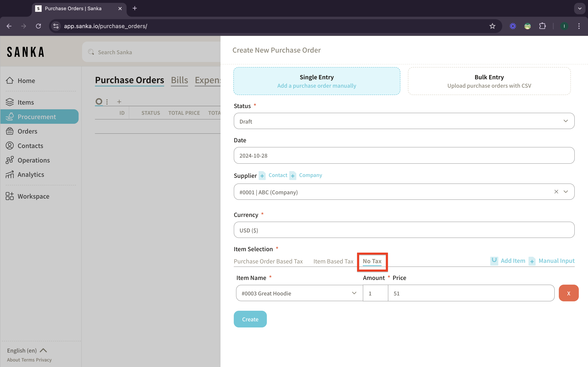Click the Home icon in sidebar
This screenshot has width=588, height=367.
(x=10, y=81)
